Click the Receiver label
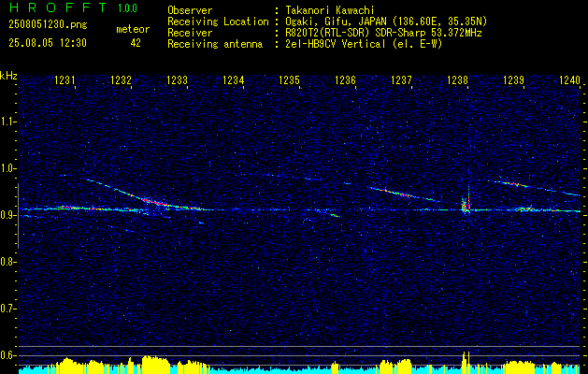Screen dimensions: 588x374 pyautogui.click(x=190, y=33)
